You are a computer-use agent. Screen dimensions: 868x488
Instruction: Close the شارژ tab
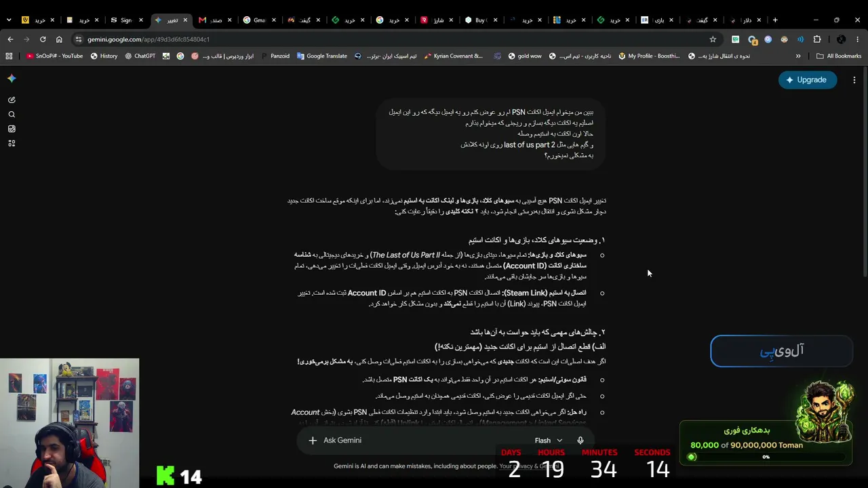point(451,20)
